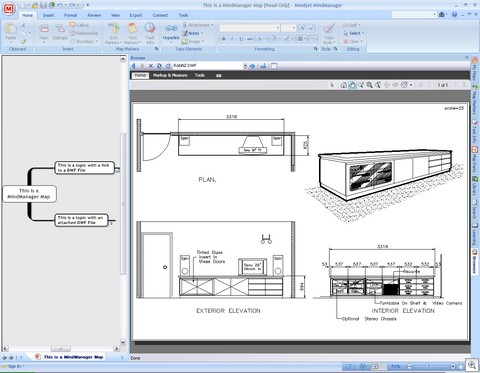
Task: Click the Find binoculars icon
Action: point(442,15)
